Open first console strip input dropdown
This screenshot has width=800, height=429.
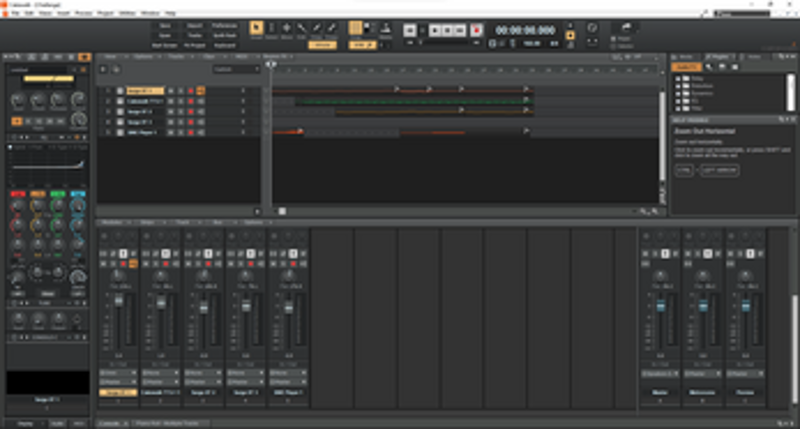pyautogui.click(x=118, y=373)
